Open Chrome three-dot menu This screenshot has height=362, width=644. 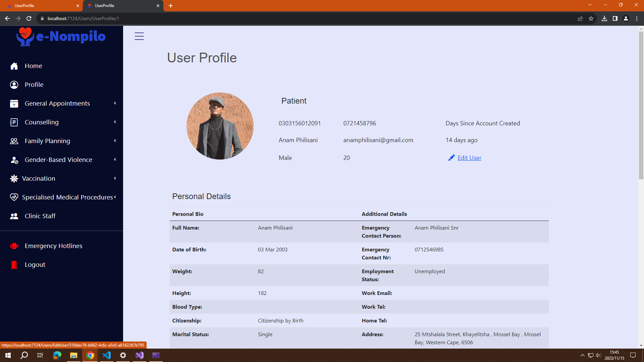pyautogui.click(x=637, y=18)
